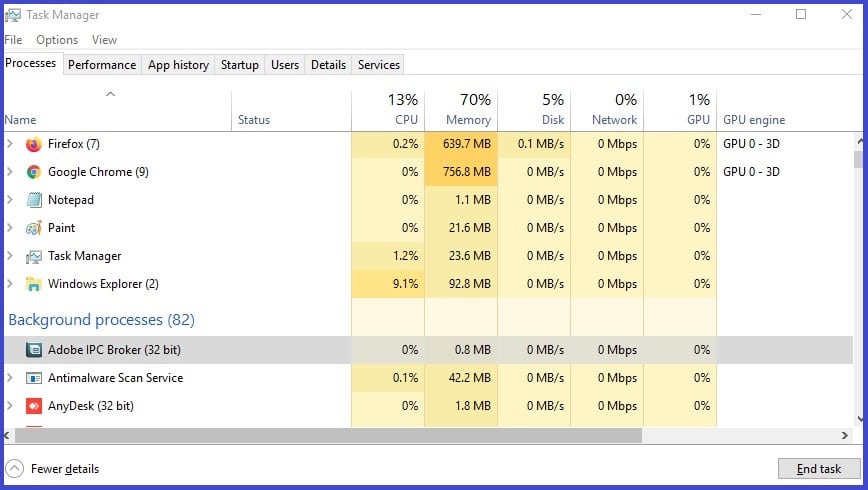Expand the Firefox process group
Screen dimensions: 868x490
(x=10, y=144)
